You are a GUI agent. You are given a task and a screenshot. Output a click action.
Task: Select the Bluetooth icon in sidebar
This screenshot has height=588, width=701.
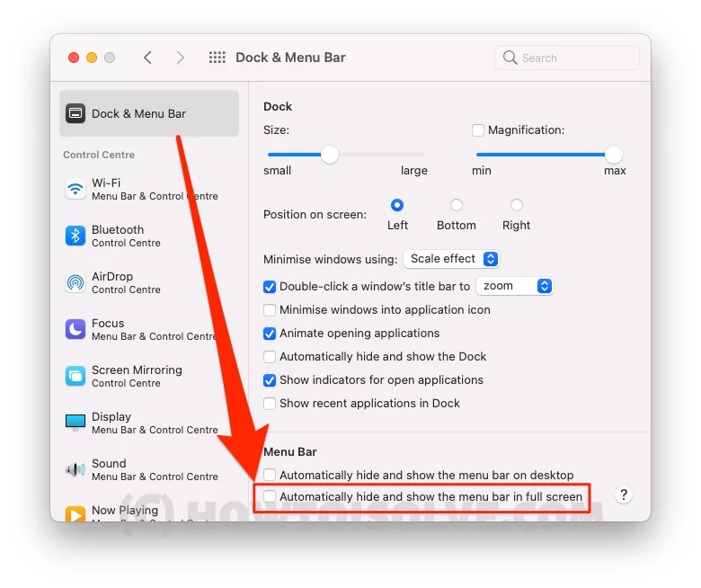[x=75, y=236]
